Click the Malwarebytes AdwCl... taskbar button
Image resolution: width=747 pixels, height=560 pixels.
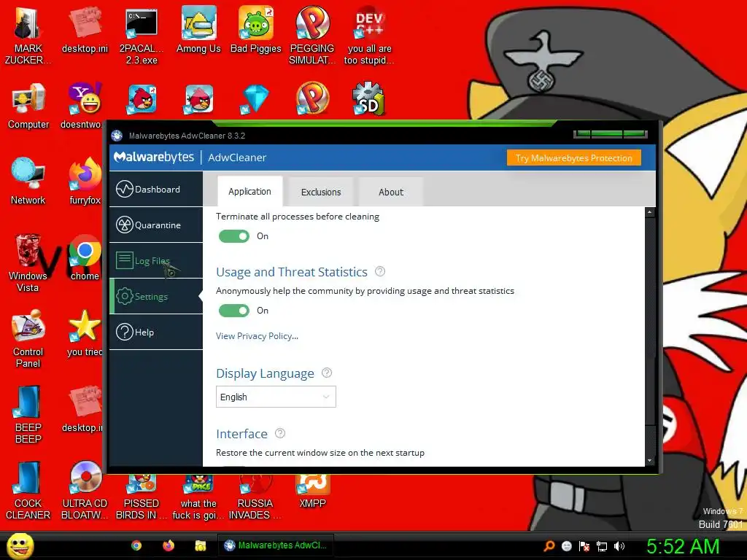point(276,545)
